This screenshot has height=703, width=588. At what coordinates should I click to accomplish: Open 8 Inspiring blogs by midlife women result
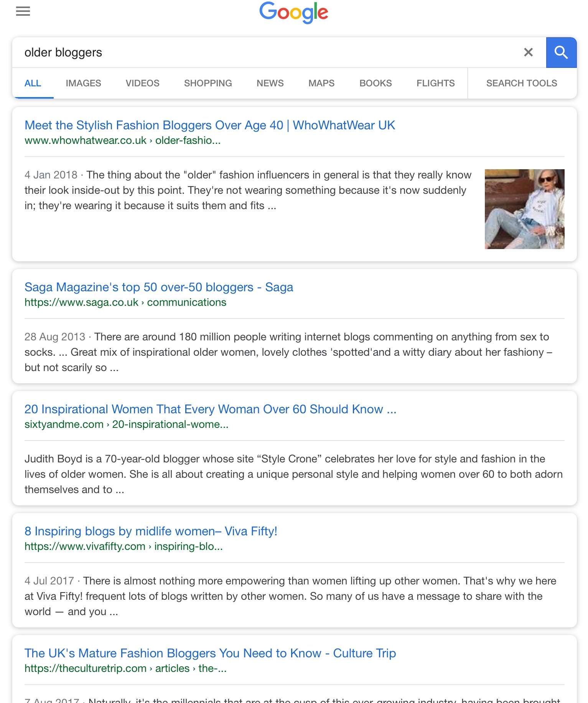pos(151,531)
